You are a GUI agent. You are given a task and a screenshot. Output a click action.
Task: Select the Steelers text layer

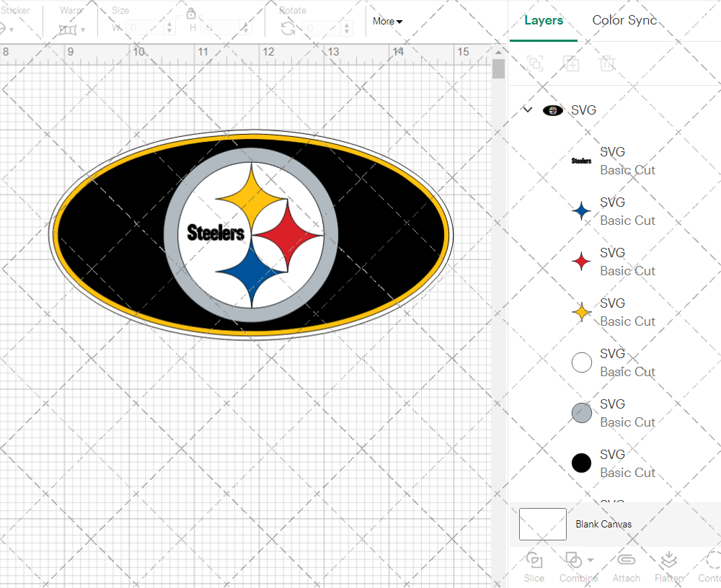tap(615, 161)
